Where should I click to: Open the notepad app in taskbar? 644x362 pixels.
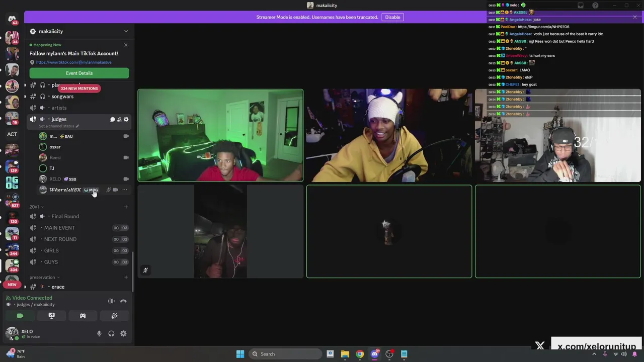pyautogui.click(x=404, y=354)
